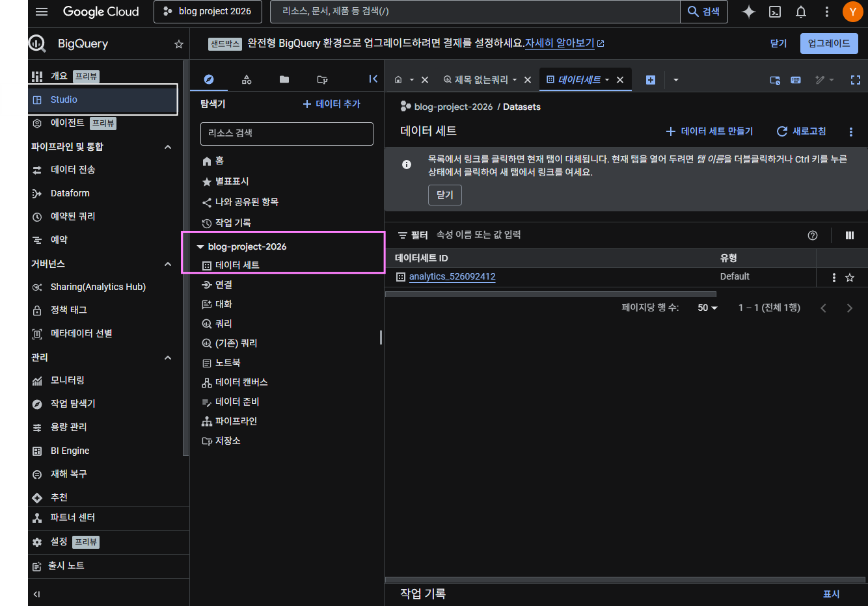This screenshot has height=606, width=868.
Task: Close the home tab
Action: pos(425,80)
